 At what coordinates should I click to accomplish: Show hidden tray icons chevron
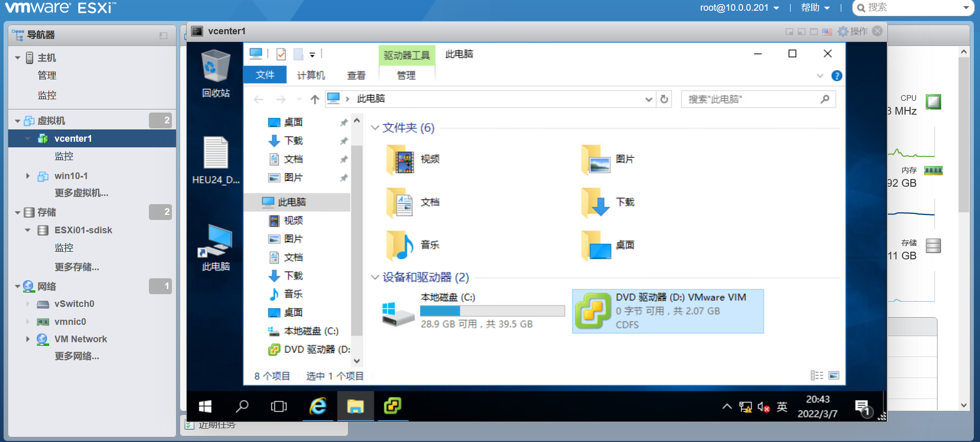tap(727, 407)
